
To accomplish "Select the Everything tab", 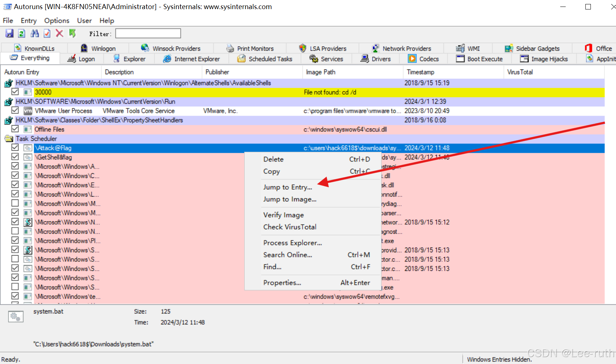I will (x=30, y=58).
